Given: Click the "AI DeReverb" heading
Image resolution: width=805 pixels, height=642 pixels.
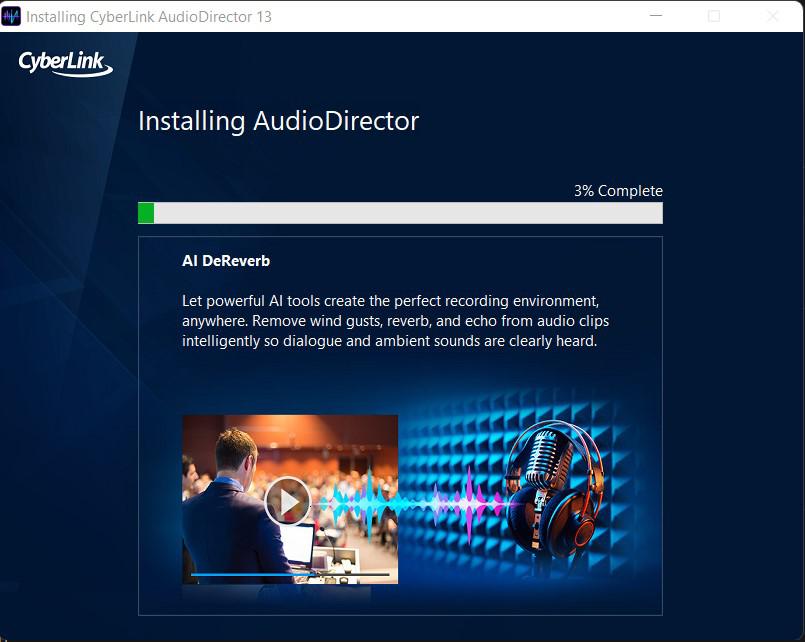Looking at the screenshot, I should click(226, 261).
